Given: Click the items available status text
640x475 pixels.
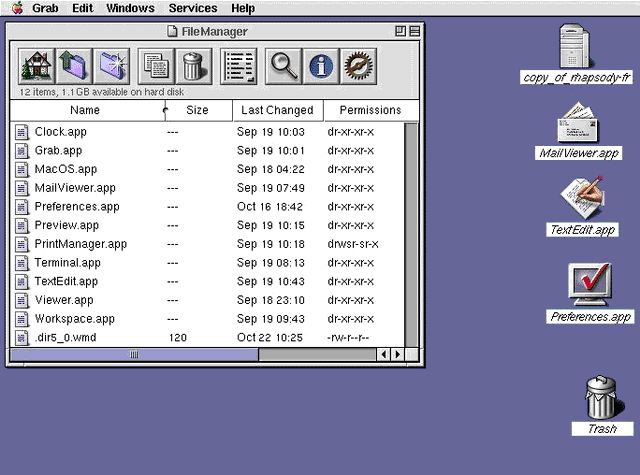Looking at the screenshot, I should point(102,92).
